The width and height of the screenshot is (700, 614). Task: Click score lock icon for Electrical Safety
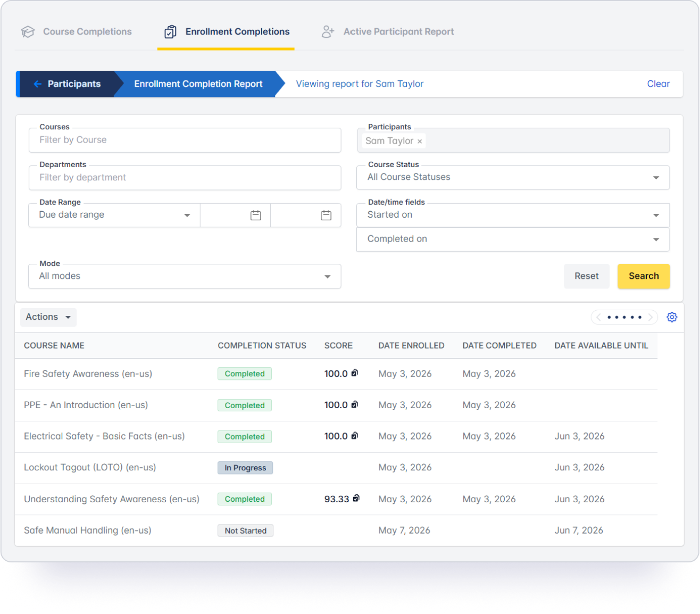(x=355, y=435)
